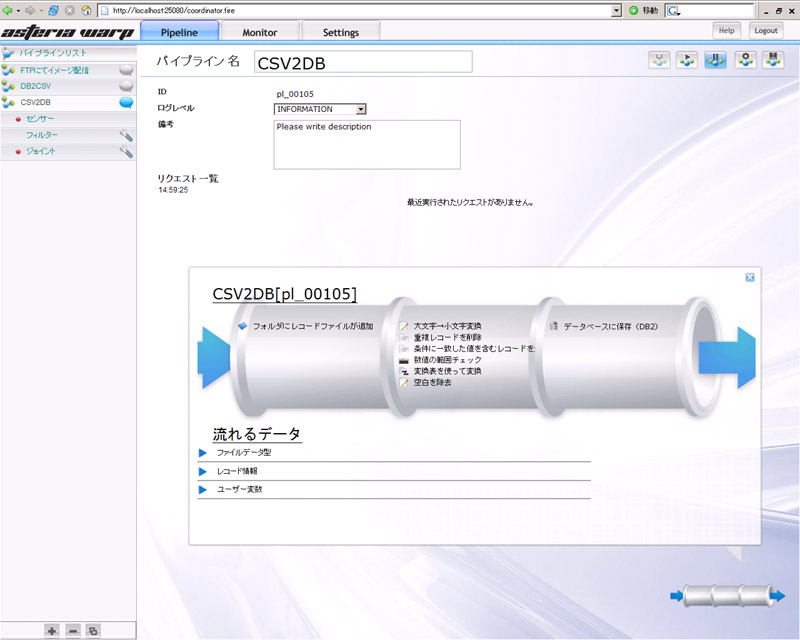
Task: Click the browser URL address field
Action: [356, 10]
